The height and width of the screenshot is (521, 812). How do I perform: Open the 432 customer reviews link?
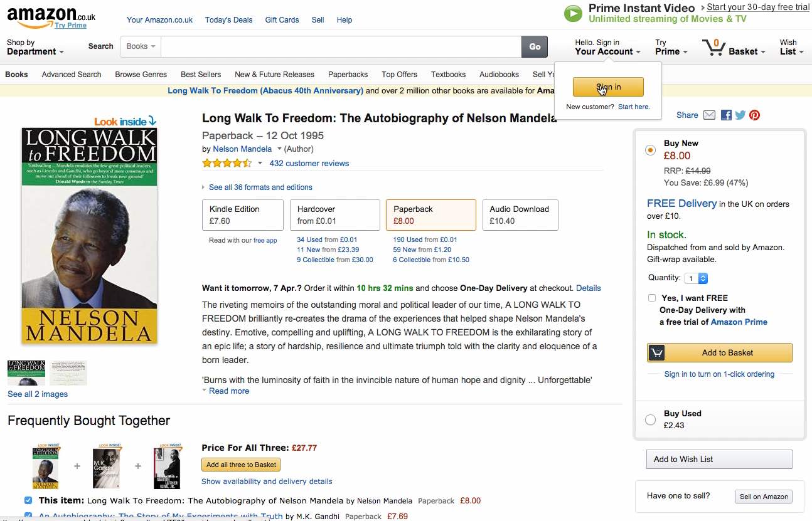pos(309,164)
